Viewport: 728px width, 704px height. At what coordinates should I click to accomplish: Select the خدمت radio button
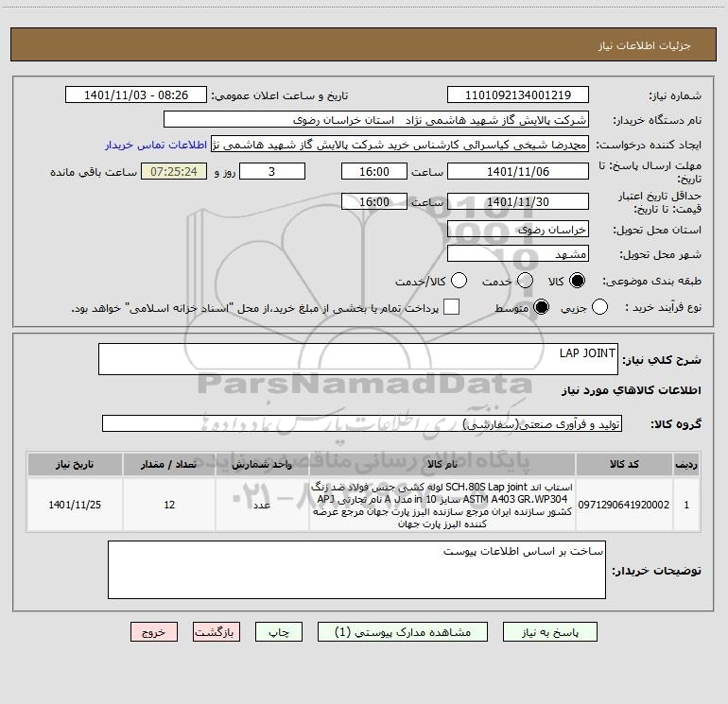pos(525,281)
